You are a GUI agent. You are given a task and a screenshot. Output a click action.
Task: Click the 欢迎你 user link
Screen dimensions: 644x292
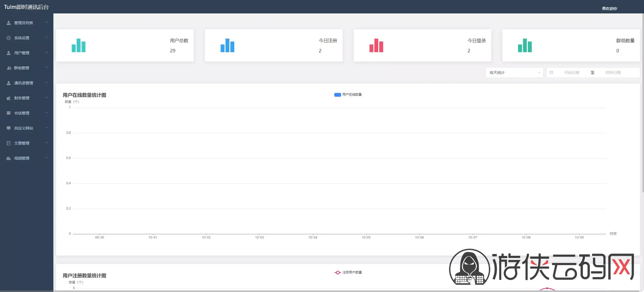pos(610,8)
